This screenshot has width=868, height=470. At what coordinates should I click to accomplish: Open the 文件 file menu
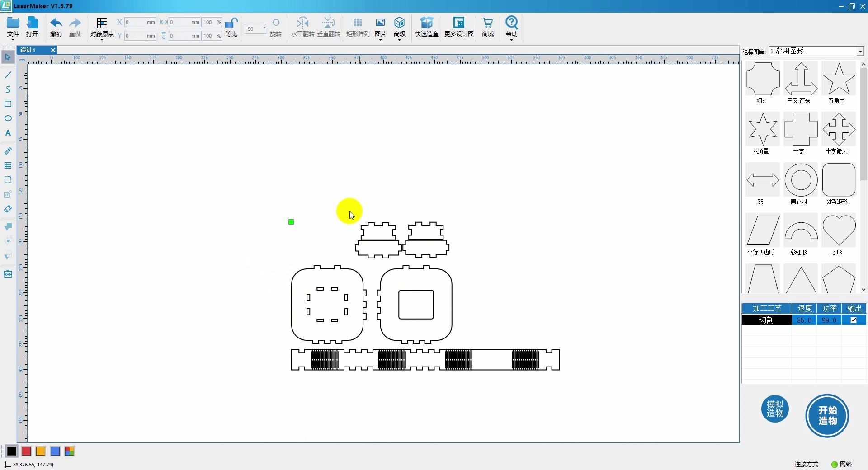tap(13, 27)
